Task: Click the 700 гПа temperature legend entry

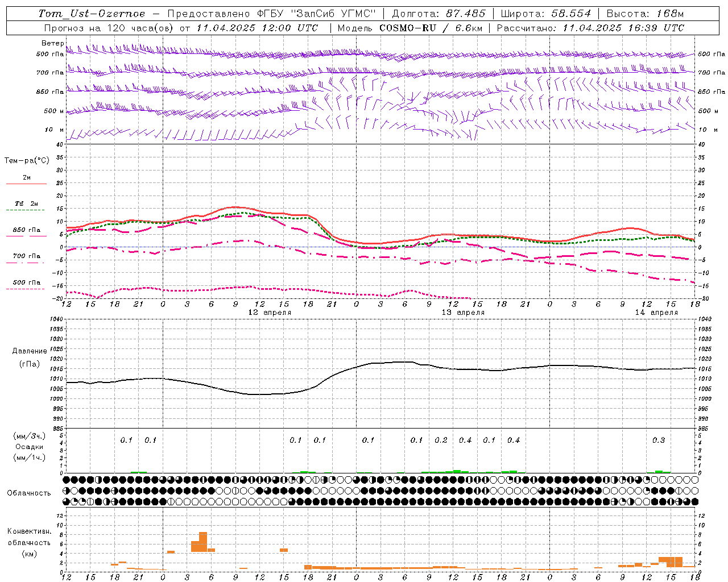Action: pyautogui.click(x=26, y=256)
